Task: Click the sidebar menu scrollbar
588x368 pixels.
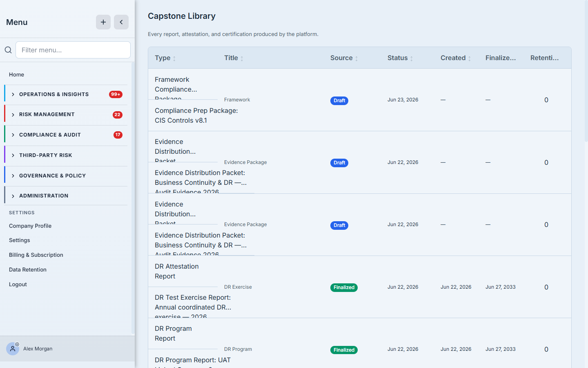Action: coord(133,199)
